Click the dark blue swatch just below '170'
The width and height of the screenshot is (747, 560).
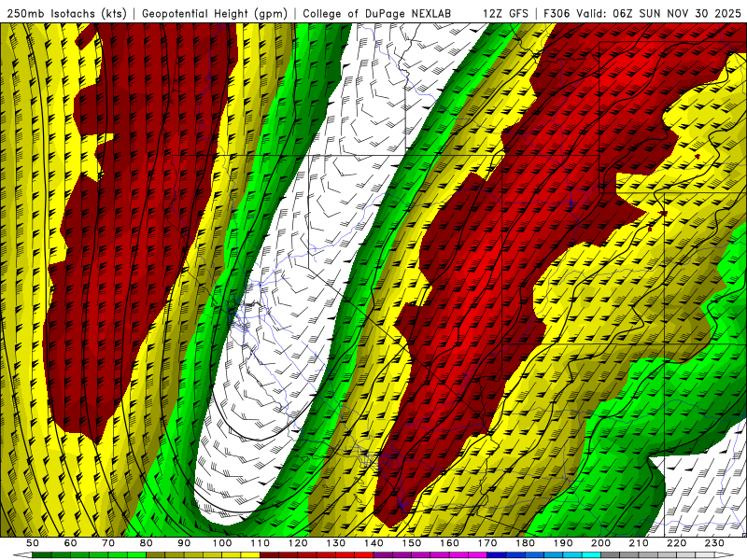coord(497,555)
